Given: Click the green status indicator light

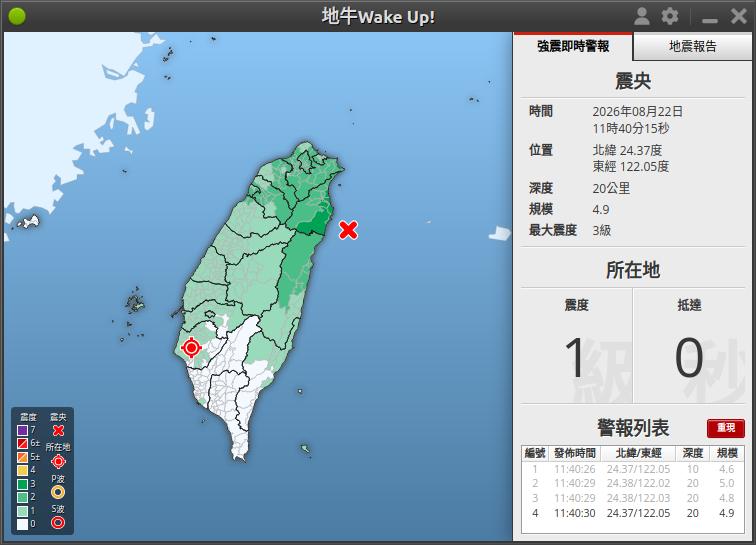Looking at the screenshot, I should [x=17, y=16].
